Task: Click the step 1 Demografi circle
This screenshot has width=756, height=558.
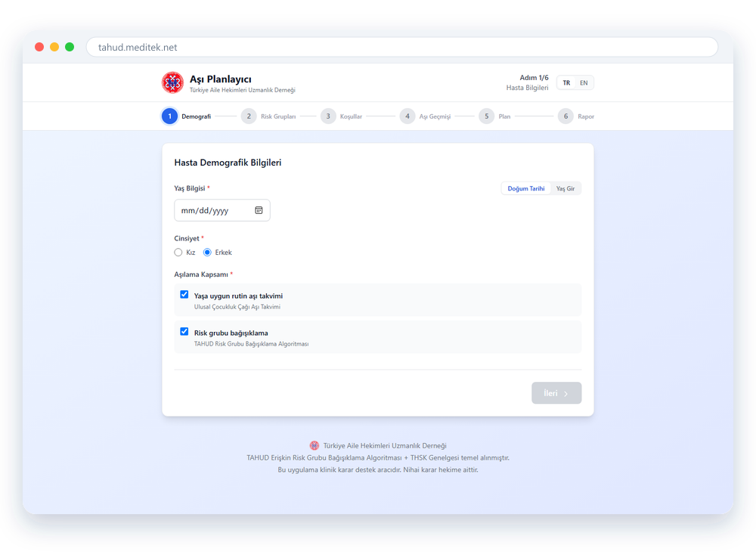Action: (x=169, y=116)
